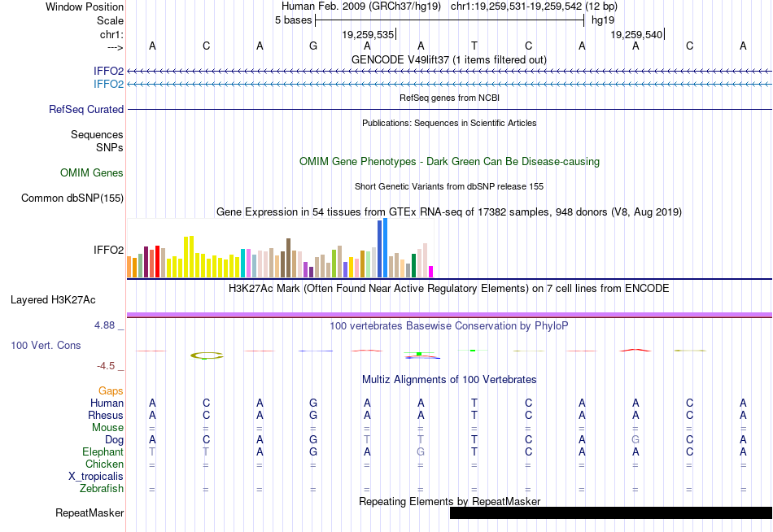Click the IFFO2 label beside GTEx bar chart
This screenshot has width=773, height=532.
tap(108, 250)
